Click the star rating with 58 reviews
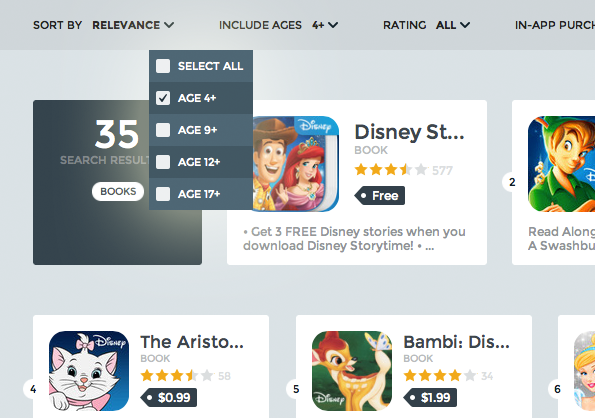595x418 pixels. (177, 376)
